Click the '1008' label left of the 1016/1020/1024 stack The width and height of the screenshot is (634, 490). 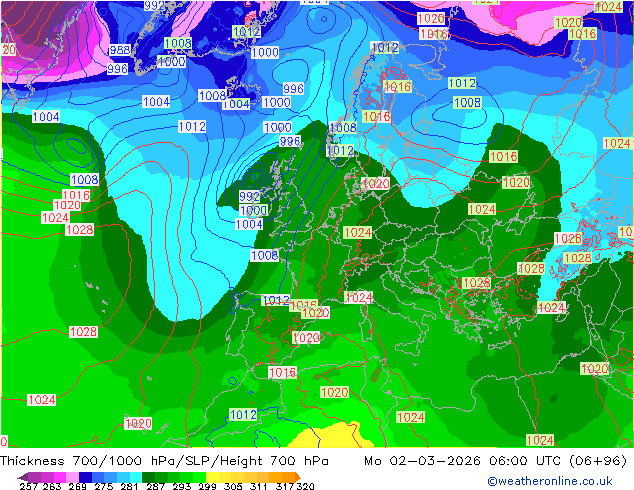click(x=85, y=180)
